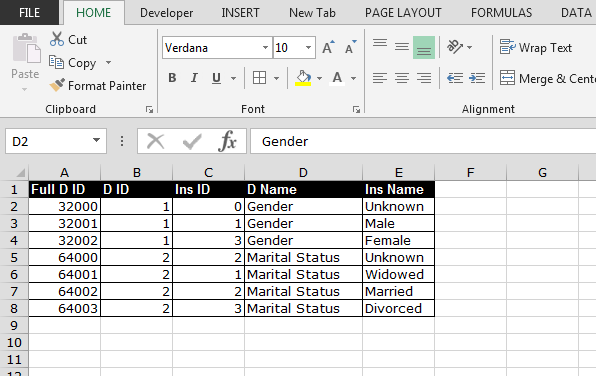596x376 pixels.
Task: Open the Font dialog launcher
Action: pos(356,109)
